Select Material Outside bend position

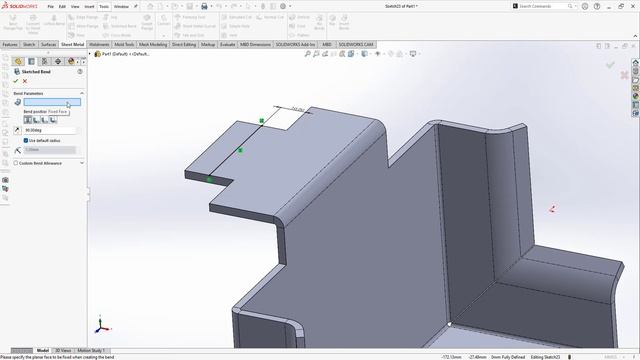(45, 120)
